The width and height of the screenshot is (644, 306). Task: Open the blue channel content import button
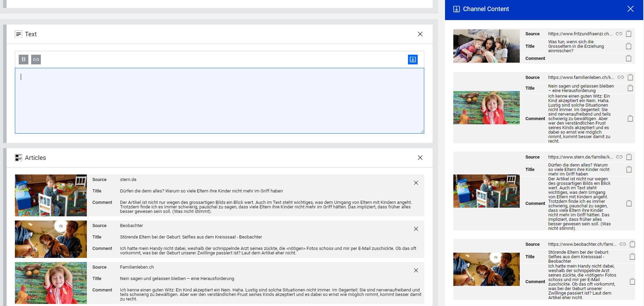[x=413, y=60]
